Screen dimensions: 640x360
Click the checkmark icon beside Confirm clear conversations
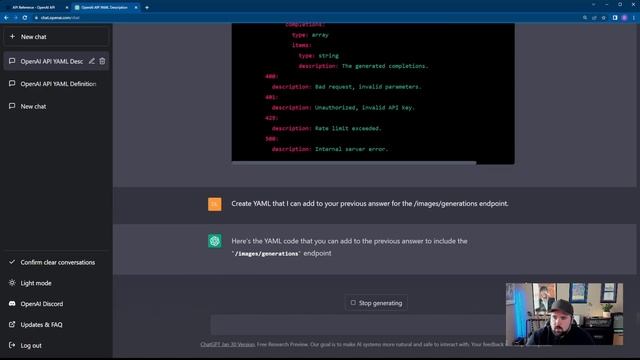pos(12,262)
